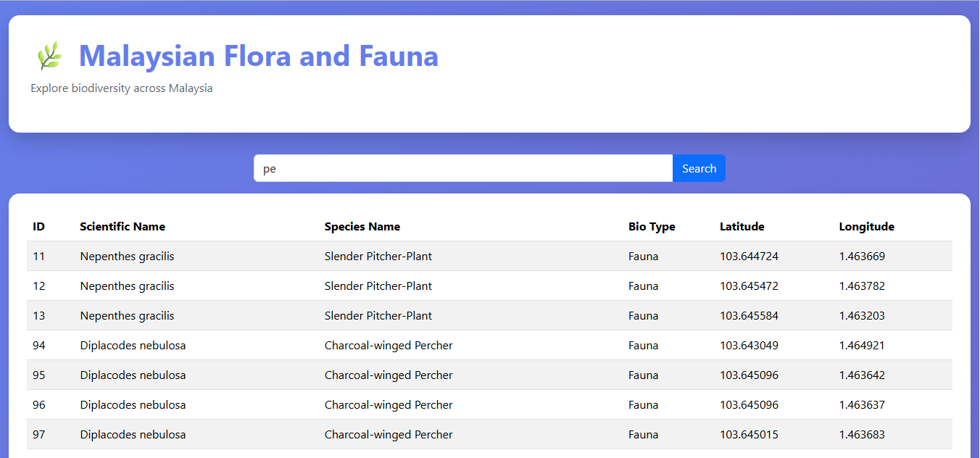
Task: Click the search input field containing 'pe'
Action: click(x=462, y=167)
